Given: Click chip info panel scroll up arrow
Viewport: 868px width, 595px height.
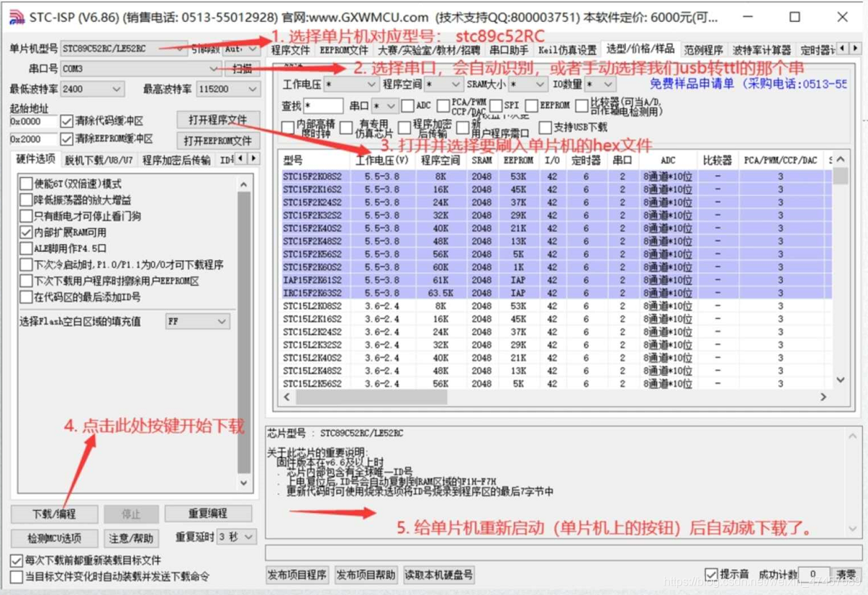Looking at the screenshot, I should click(x=853, y=437).
